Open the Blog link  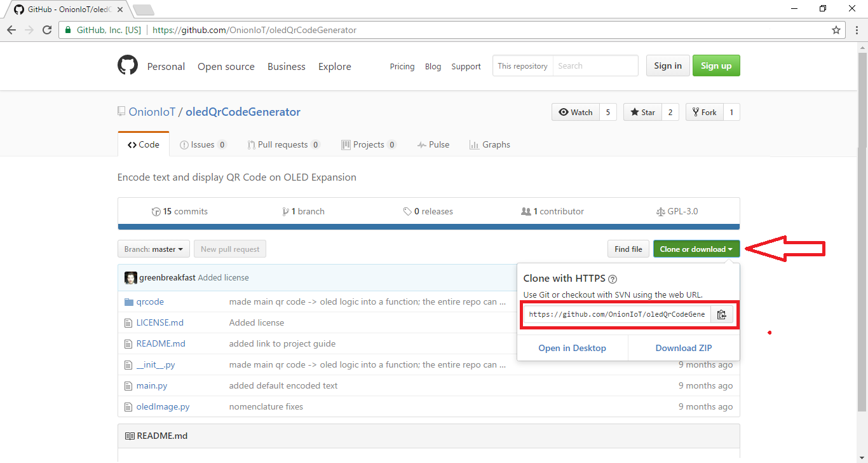433,66
